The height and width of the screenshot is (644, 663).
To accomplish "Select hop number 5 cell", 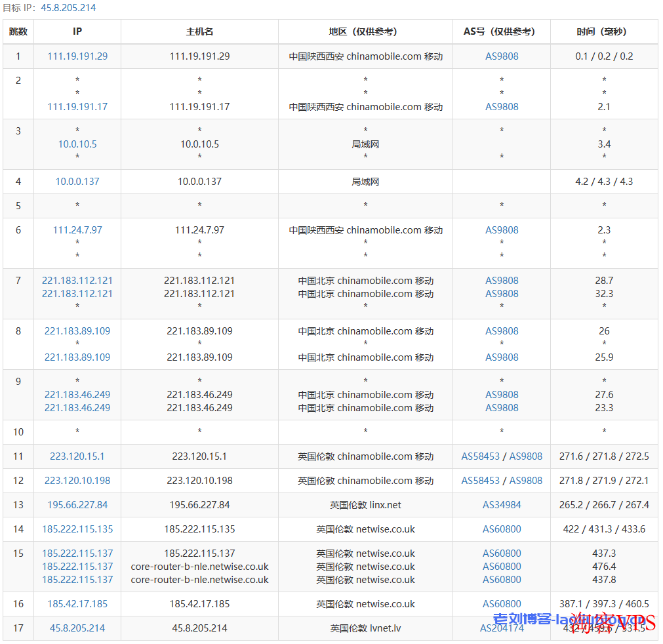I will coord(18,206).
